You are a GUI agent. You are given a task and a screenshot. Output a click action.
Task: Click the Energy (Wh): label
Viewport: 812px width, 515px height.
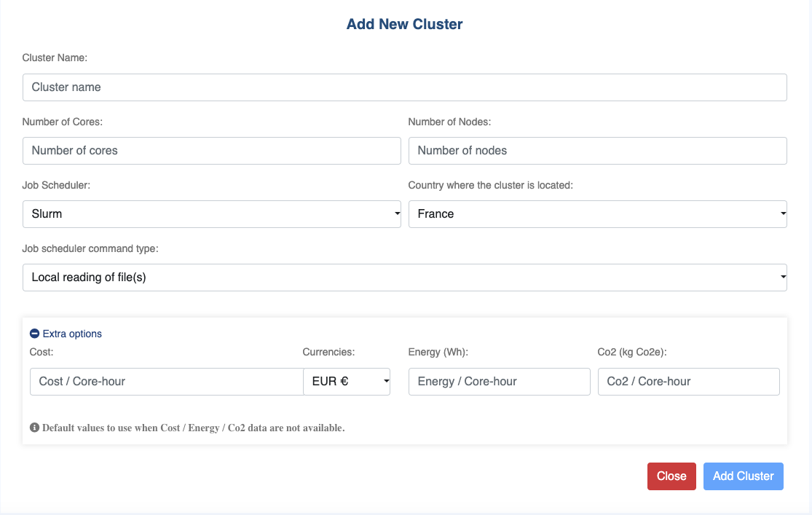[438, 352]
